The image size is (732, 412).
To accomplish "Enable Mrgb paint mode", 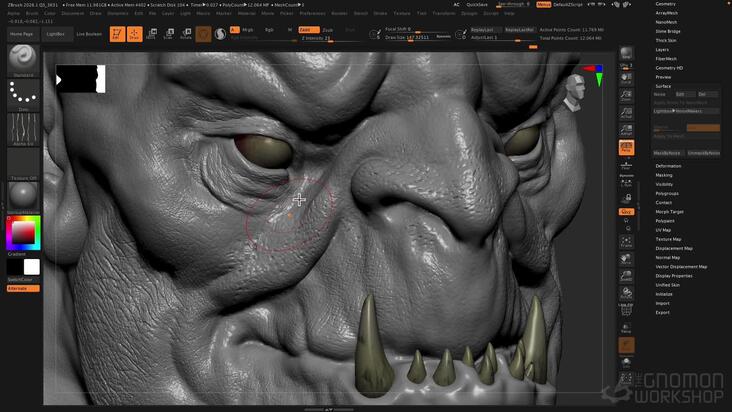I will point(247,30).
